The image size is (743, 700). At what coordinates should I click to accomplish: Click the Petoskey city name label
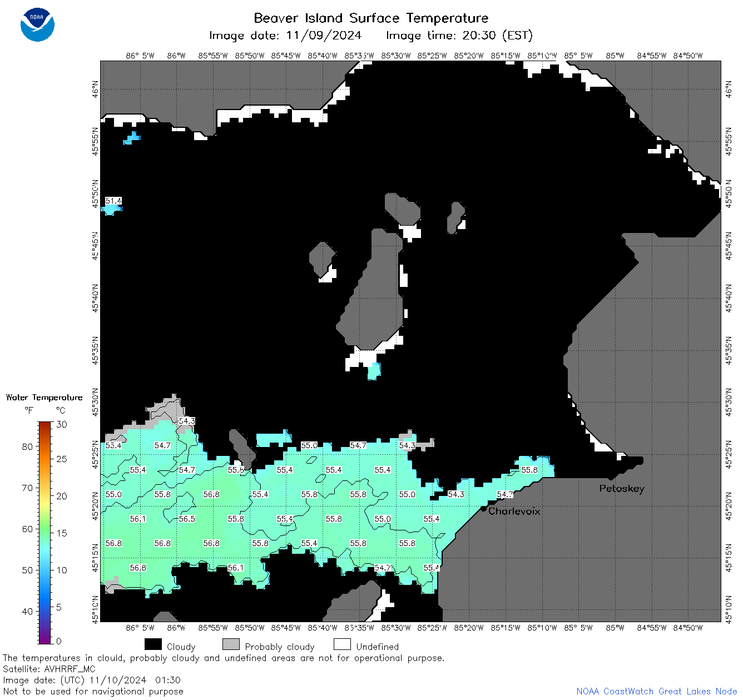[622, 489]
